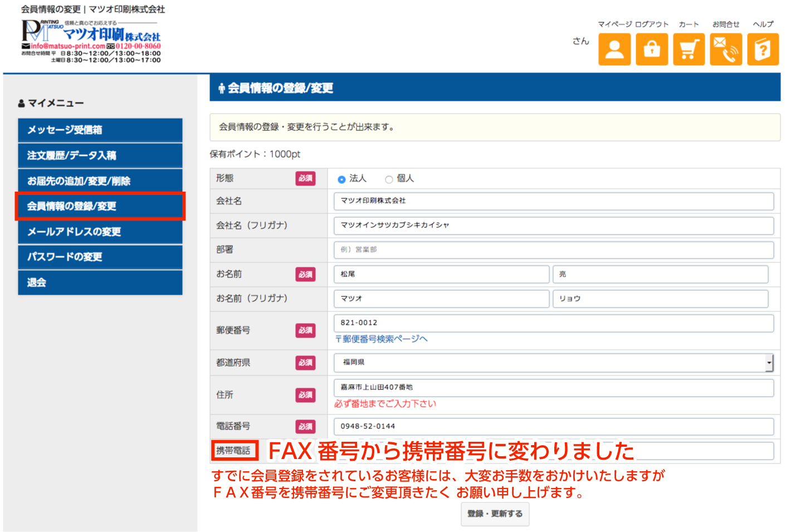The image size is (786, 532).
Task: Open パスワードの変更 menu item
Action: tap(100, 257)
